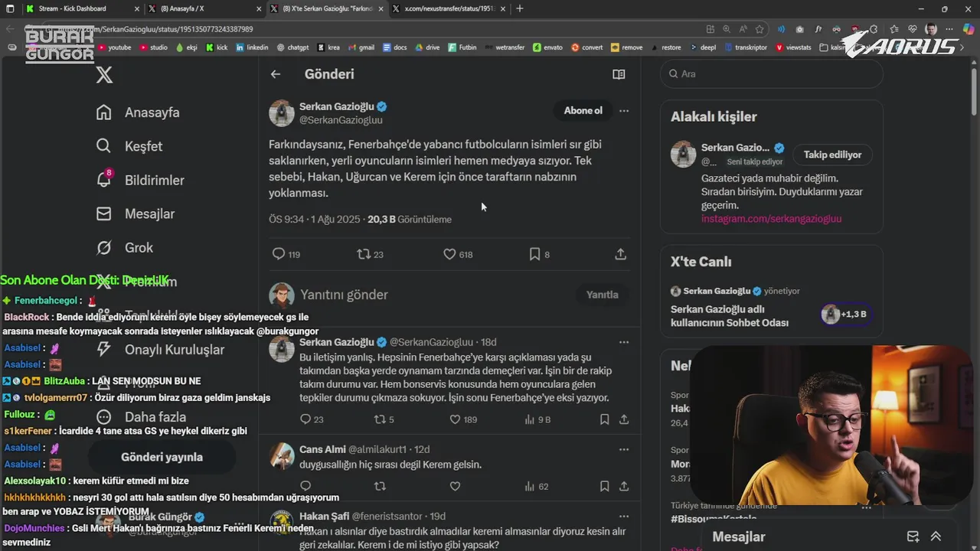
Task: Open more options on Cans Almi's reply
Action: (x=624, y=449)
